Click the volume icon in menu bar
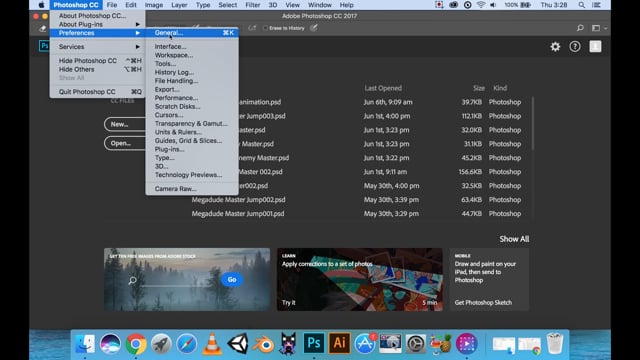 pos(493,5)
